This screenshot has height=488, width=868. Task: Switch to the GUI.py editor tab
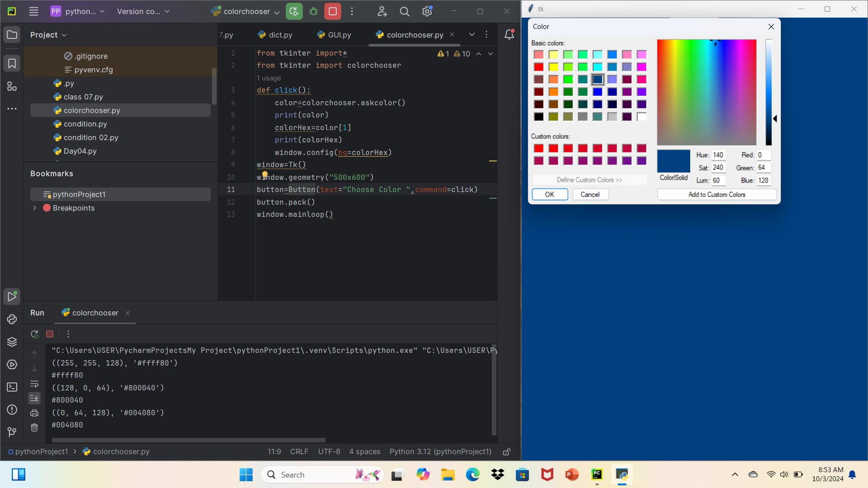pyautogui.click(x=335, y=35)
